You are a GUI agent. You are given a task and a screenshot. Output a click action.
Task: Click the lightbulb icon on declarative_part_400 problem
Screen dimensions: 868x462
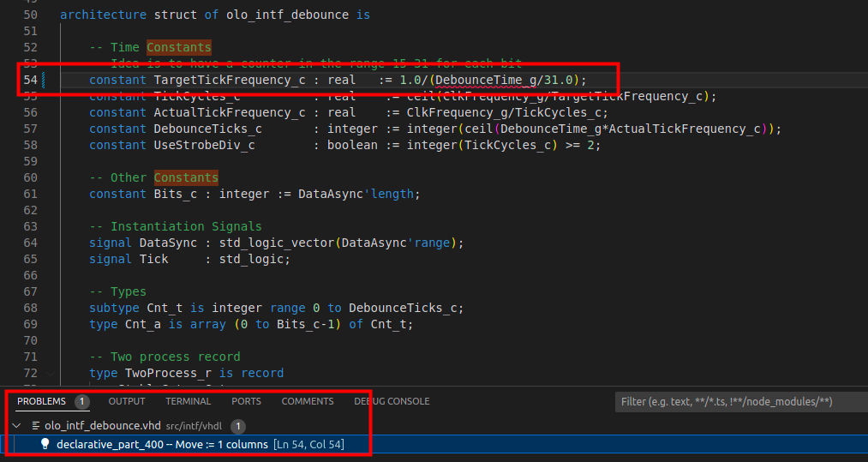[45, 444]
